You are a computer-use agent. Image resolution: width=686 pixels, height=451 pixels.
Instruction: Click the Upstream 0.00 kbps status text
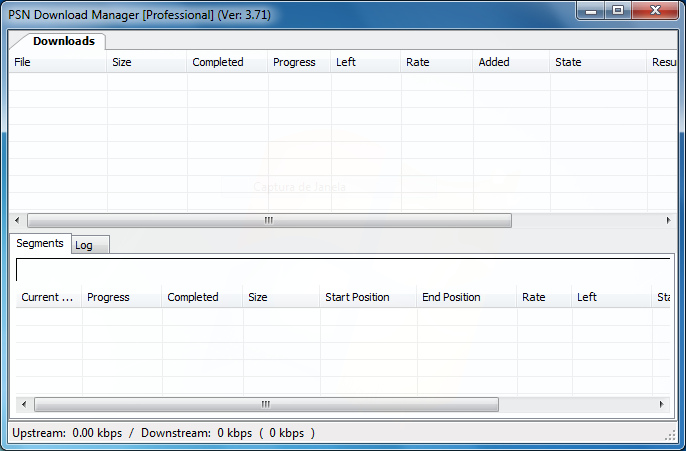point(67,433)
